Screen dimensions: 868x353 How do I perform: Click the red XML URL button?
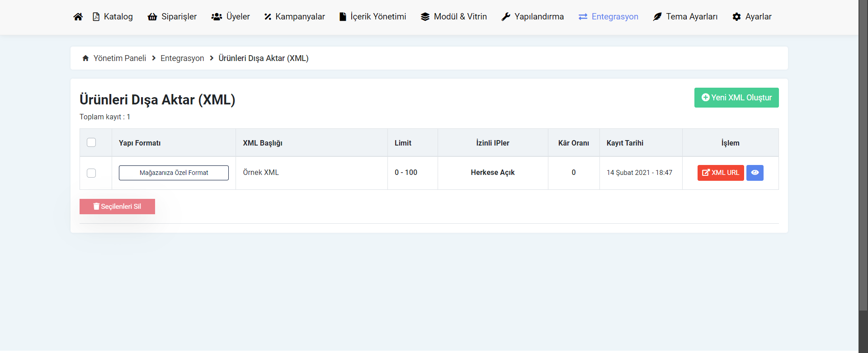[x=721, y=173]
